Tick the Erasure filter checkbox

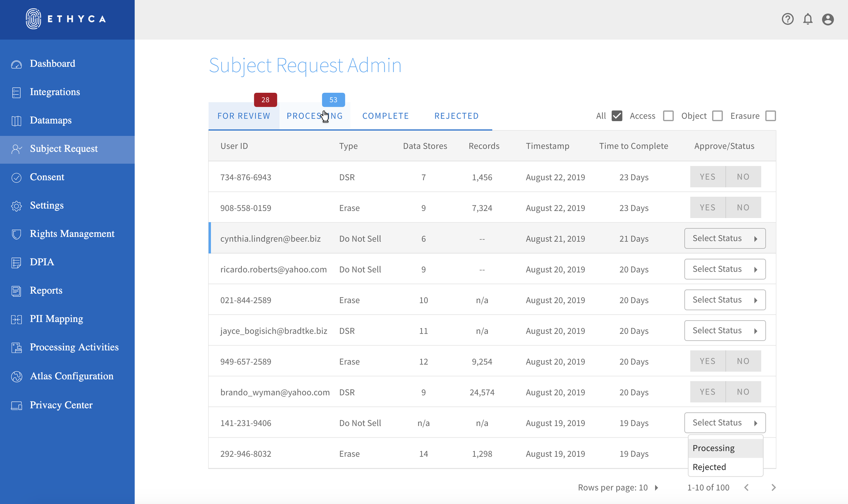[770, 116]
